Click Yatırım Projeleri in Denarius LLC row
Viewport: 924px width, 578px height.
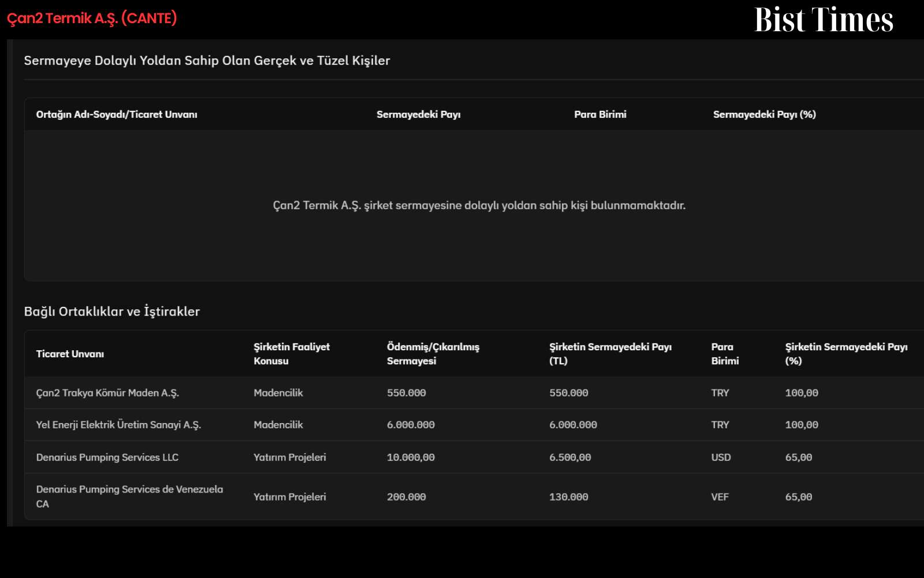[290, 457]
